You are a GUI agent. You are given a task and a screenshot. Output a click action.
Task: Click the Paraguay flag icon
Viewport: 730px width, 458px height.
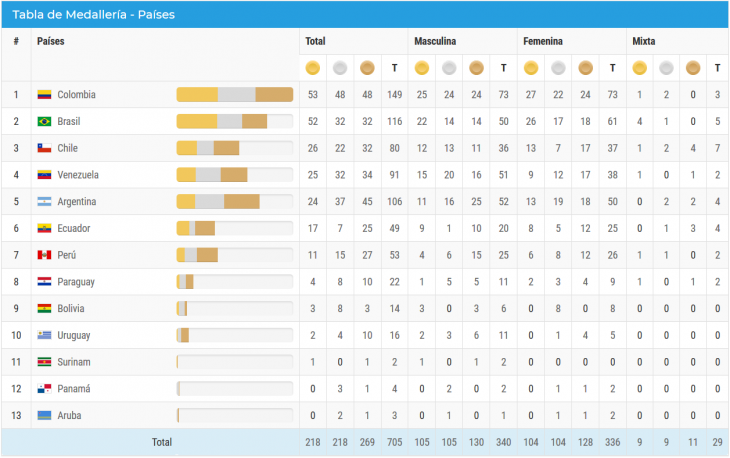click(x=44, y=282)
